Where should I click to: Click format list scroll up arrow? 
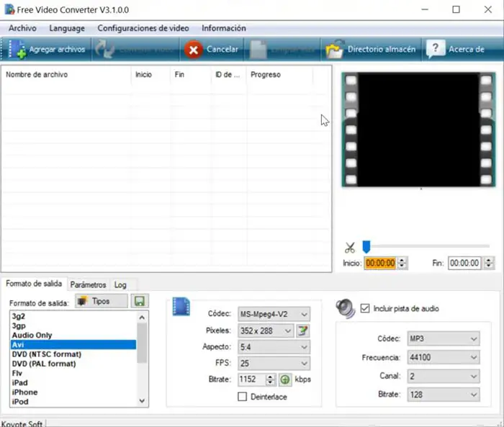(142, 318)
